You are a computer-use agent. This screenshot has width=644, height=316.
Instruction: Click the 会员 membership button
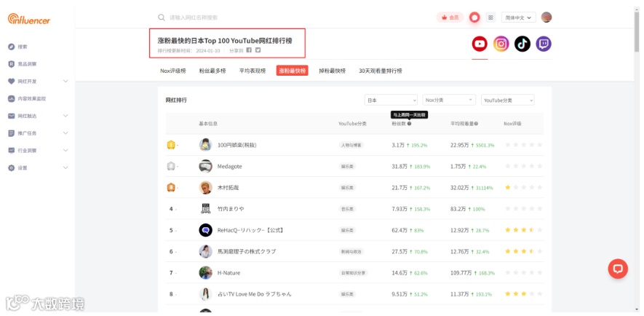tap(450, 17)
